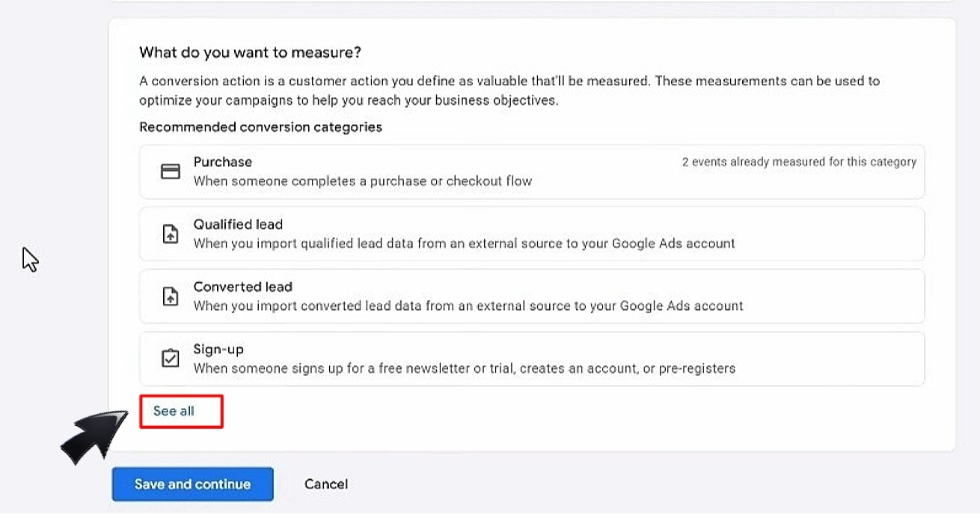Click Sign-up description about free newsletter
Screen dimensions: 980x524
[x=464, y=368]
